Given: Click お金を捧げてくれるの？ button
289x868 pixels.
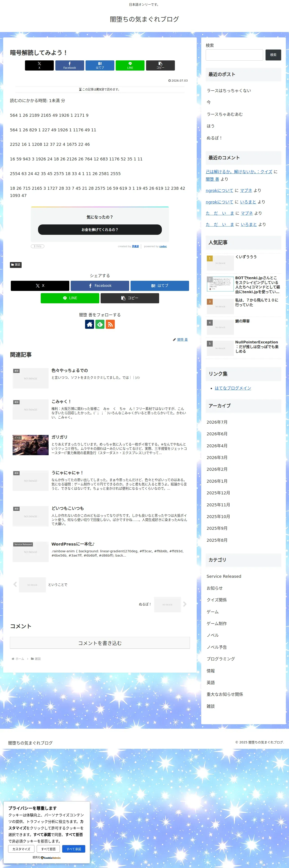Looking at the screenshot, I should tap(100, 230).
